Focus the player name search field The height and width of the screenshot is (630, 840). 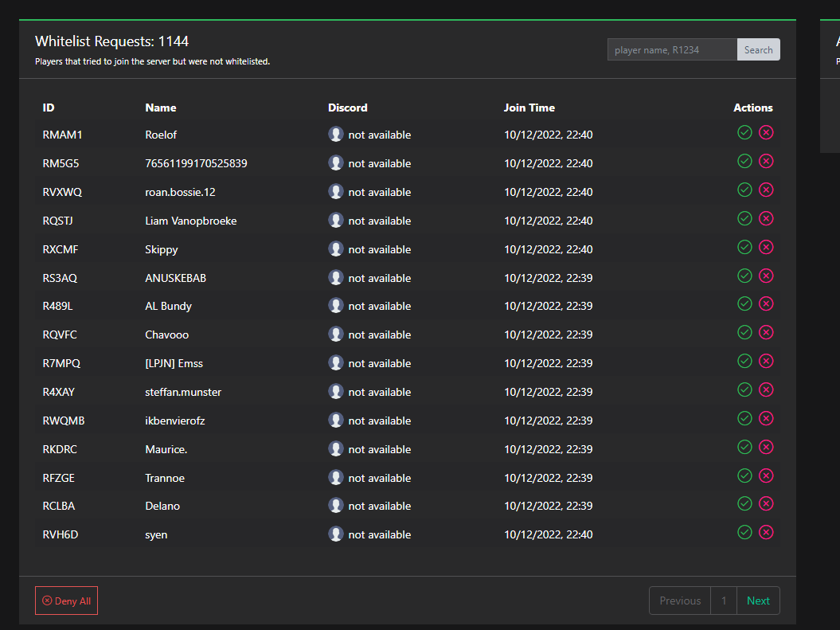(x=672, y=49)
